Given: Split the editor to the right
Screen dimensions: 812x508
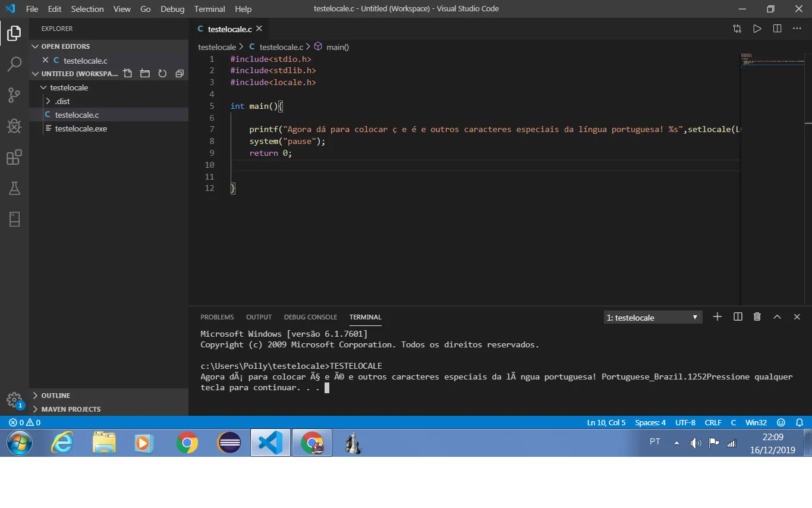Looking at the screenshot, I should [777, 29].
